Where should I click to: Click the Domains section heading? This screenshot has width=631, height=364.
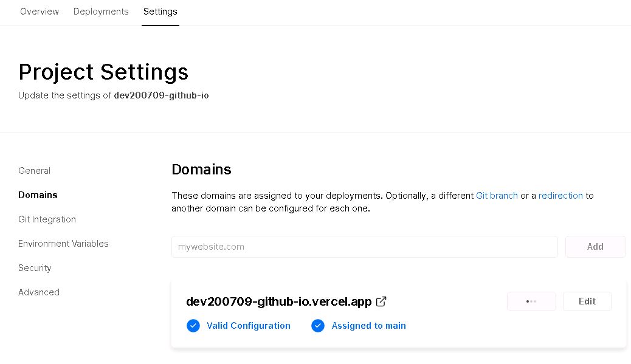coord(201,170)
